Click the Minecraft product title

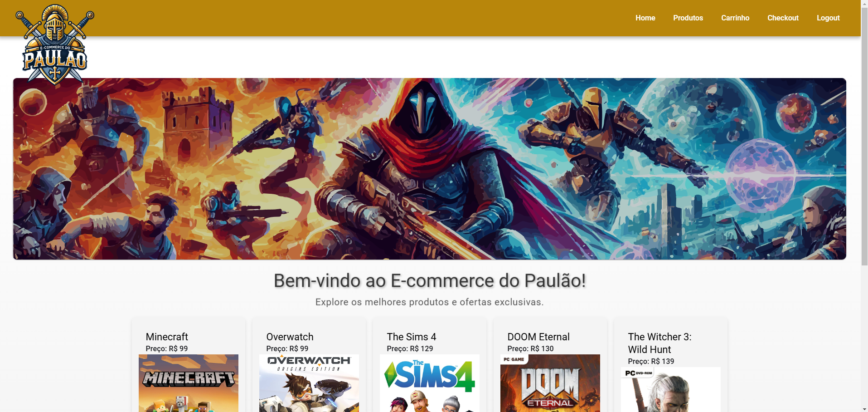pos(167,337)
